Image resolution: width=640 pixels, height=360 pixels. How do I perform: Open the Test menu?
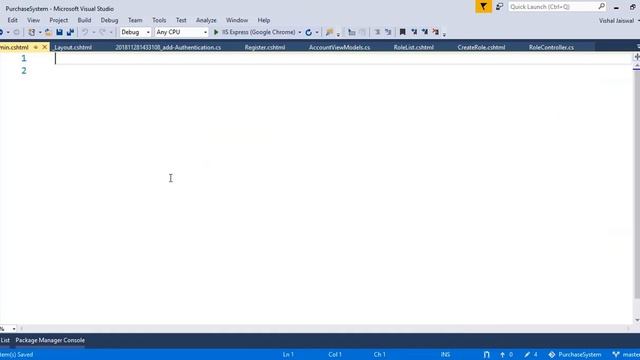pyautogui.click(x=181, y=20)
